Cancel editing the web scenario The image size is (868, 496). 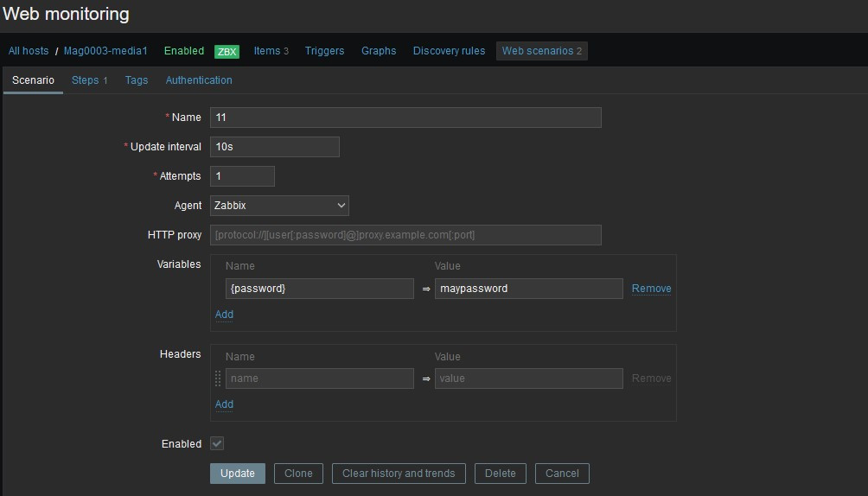click(x=562, y=474)
